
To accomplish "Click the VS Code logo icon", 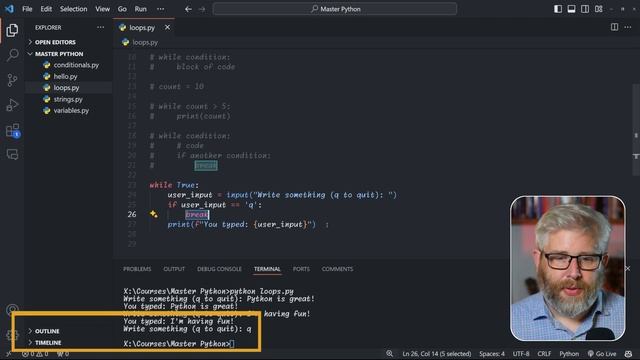I will [9, 9].
